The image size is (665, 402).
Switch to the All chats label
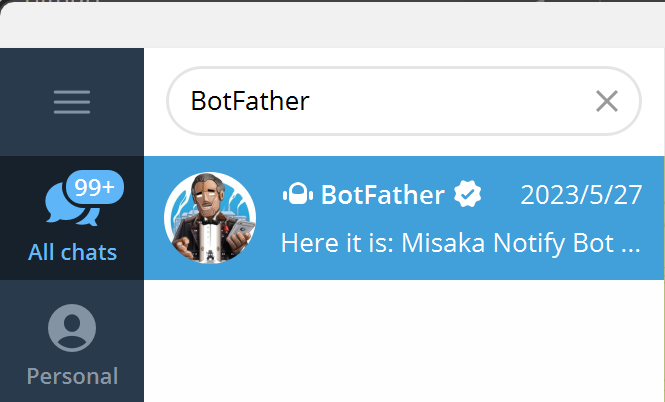(72, 252)
